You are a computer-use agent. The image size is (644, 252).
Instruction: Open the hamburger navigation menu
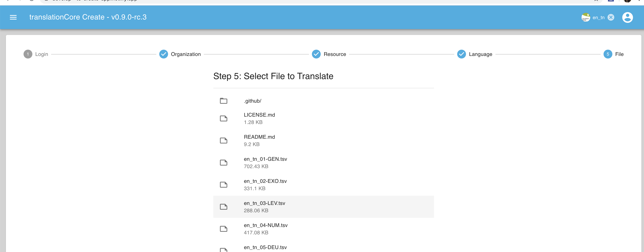pos(13,17)
